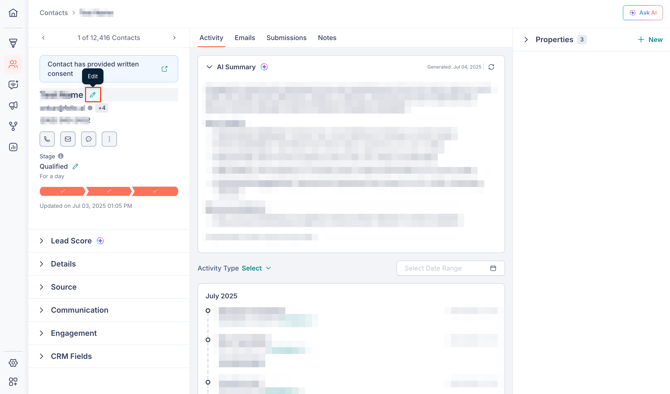Click the last stage progress segment

coord(155,191)
